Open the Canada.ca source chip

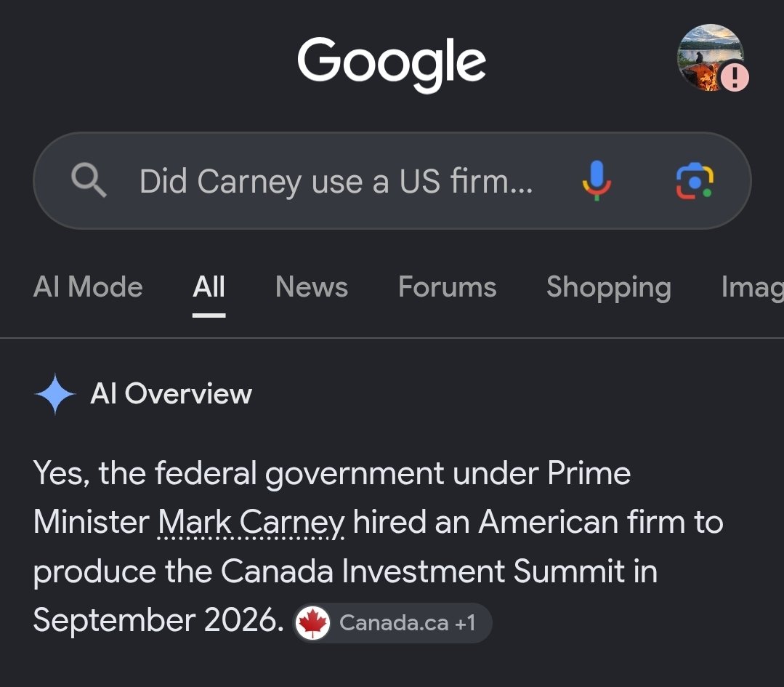[x=392, y=623]
